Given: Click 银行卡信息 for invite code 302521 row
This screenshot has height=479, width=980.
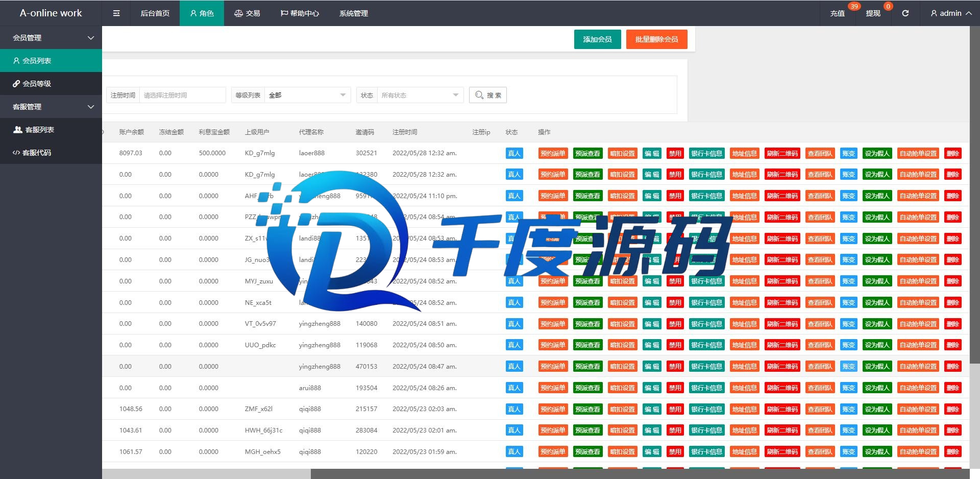Looking at the screenshot, I should 707,153.
